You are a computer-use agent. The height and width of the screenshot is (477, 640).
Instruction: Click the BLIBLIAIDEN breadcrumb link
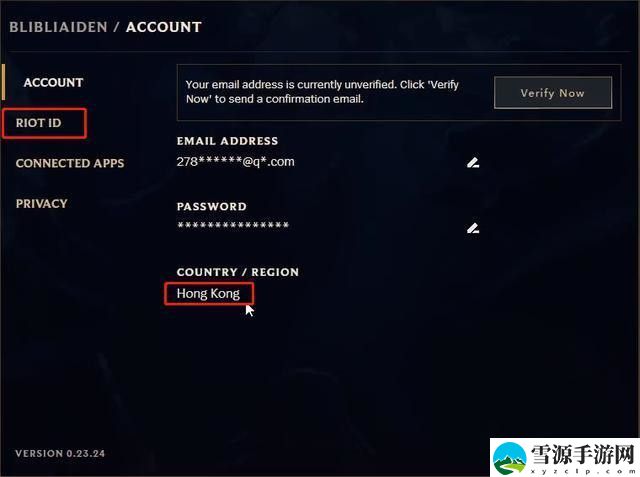coord(58,27)
